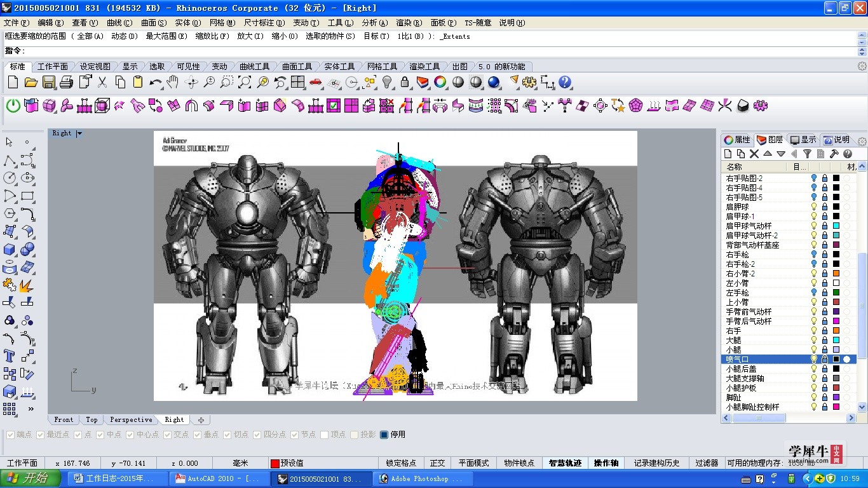Viewport: 868px width, 488px height.
Task: Click the Windows 开始 Start button
Action: (31, 478)
